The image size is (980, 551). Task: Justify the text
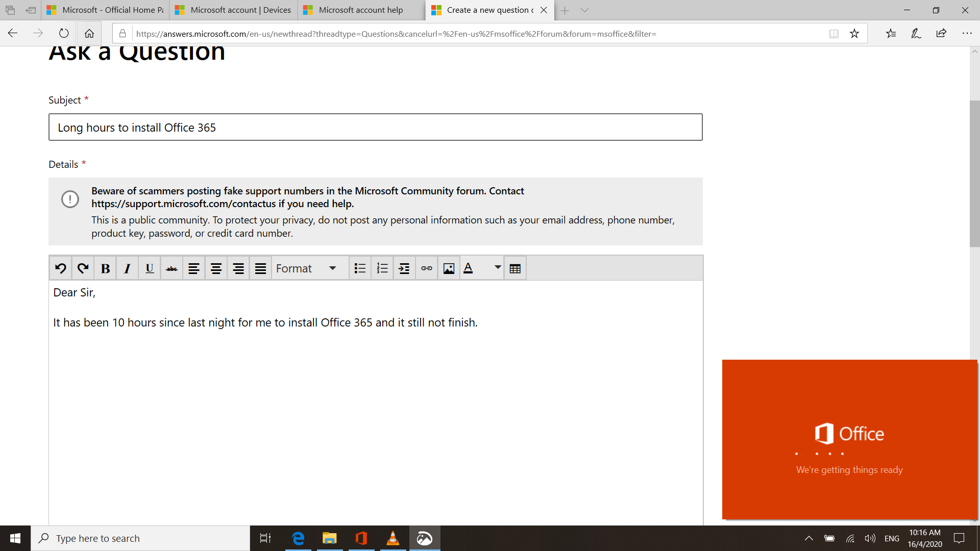coord(260,268)
